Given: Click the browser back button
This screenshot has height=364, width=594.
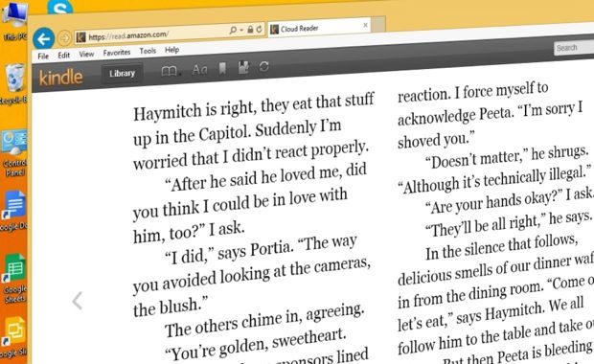Looking at the screenshot, I should pyautogui.click(x=43, y=39).
